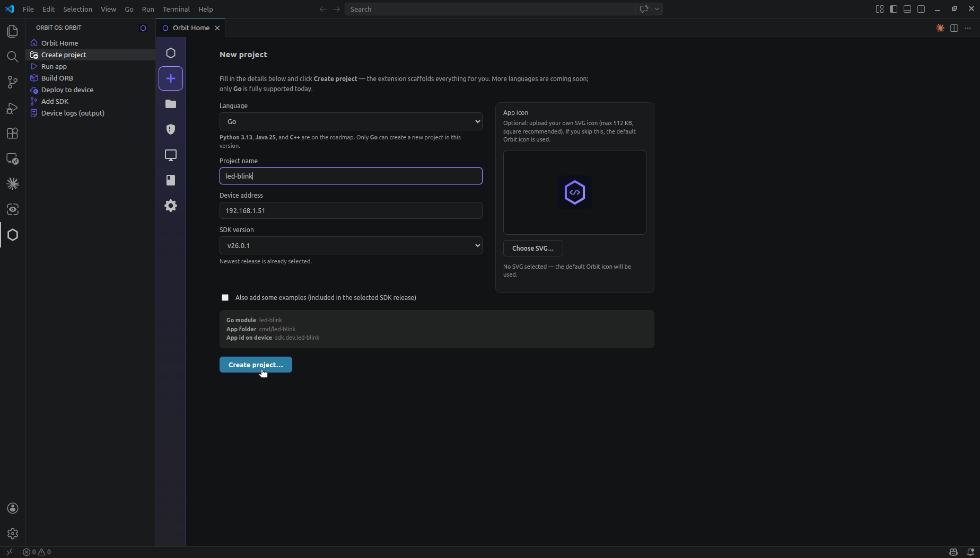Focus the Project name input field
The image size is (980, 558).
[351, 176]
